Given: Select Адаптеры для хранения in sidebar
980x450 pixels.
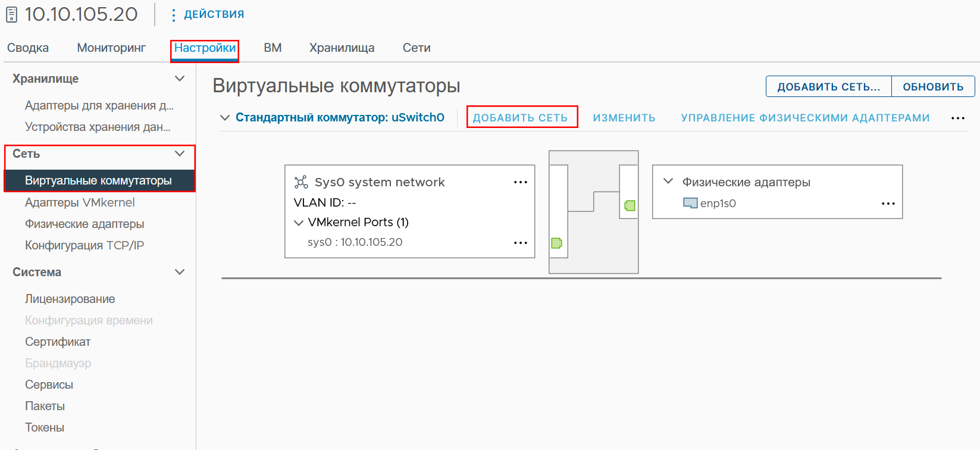Looking at the screenshot, I should [x=99, y=105].
